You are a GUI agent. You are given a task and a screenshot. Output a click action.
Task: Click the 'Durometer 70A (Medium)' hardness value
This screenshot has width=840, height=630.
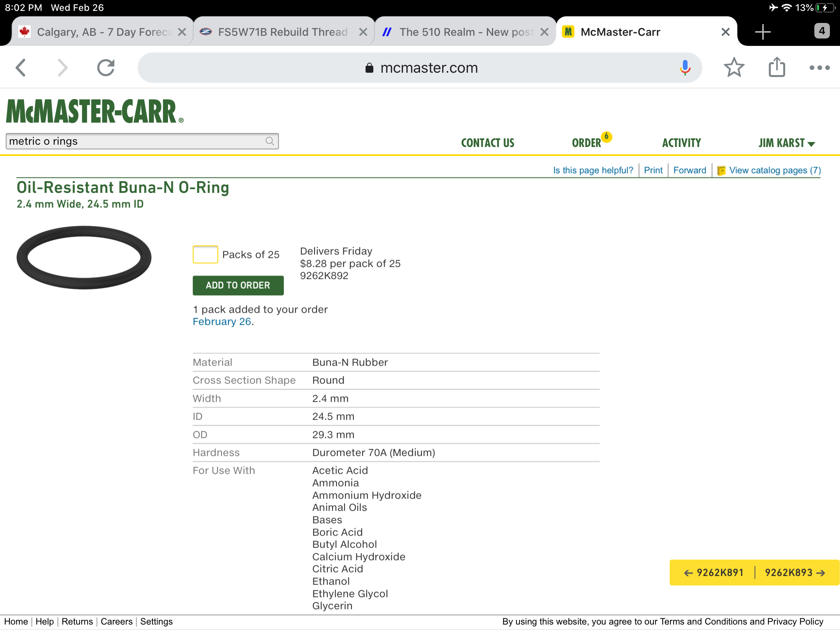click(374, 452)
